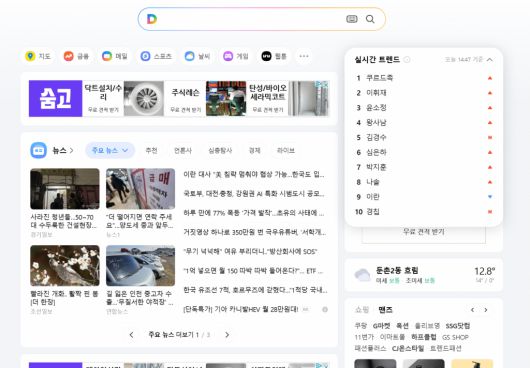Open headline starting with 1억 넣으면 월 150
This screenshot has width=530, height=368.
[254, 271]
